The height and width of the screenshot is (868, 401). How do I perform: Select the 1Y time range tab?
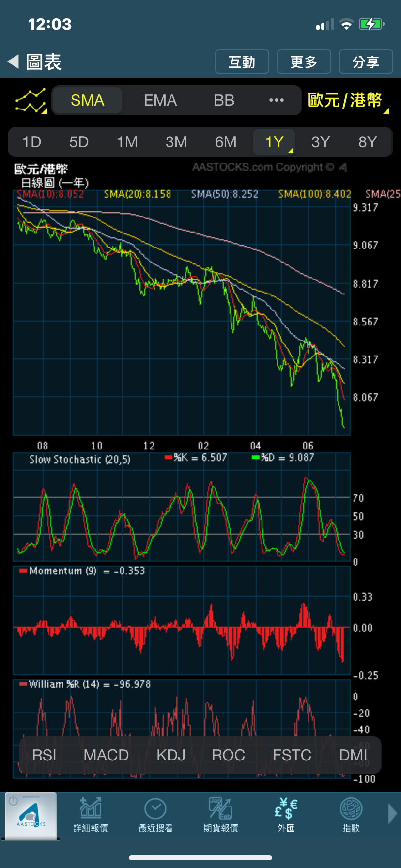[274, 142]
